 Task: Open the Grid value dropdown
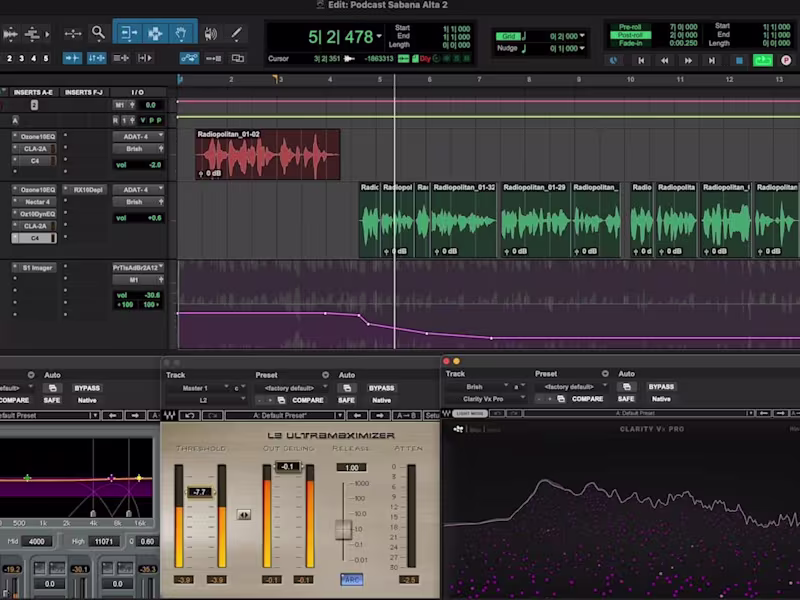pyautogui.click(x=582, y=36)
